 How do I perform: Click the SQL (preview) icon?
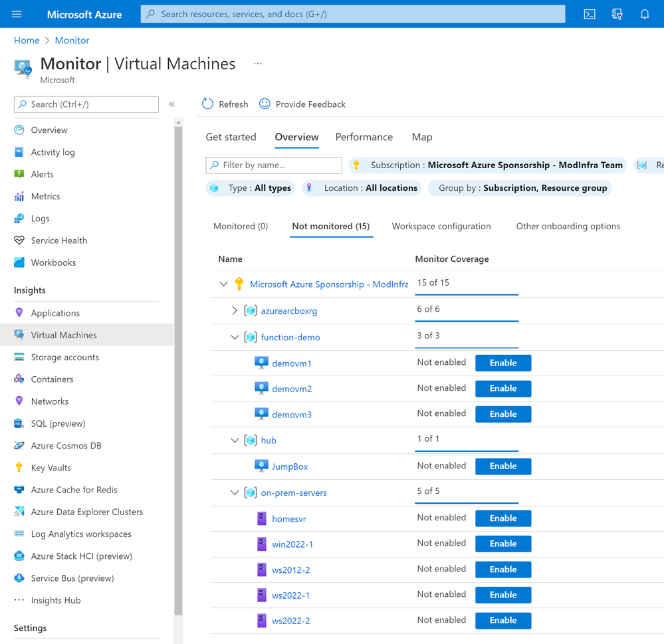point(19,423)
